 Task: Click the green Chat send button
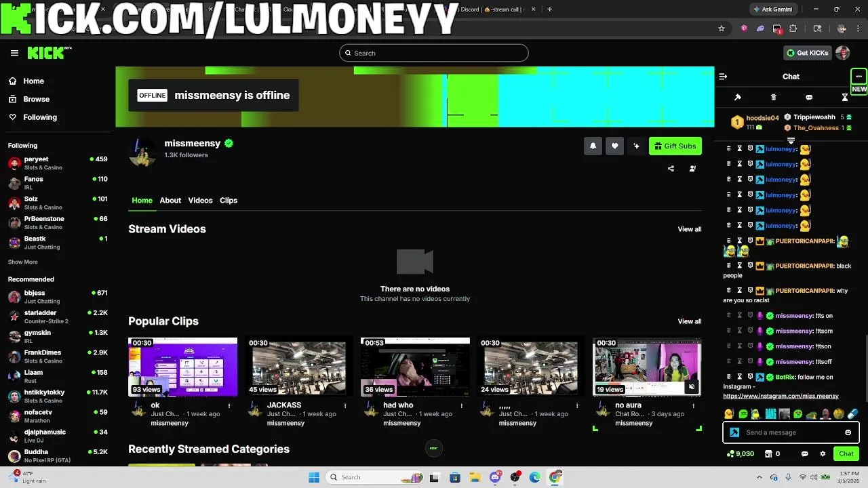point(846,454)
